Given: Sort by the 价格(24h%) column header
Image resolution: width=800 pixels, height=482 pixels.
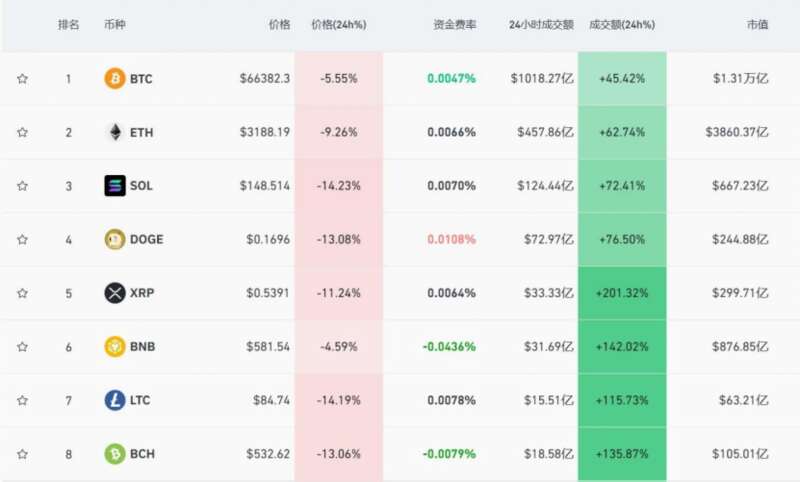Looking at the screenshot, I should pos(336,24).
